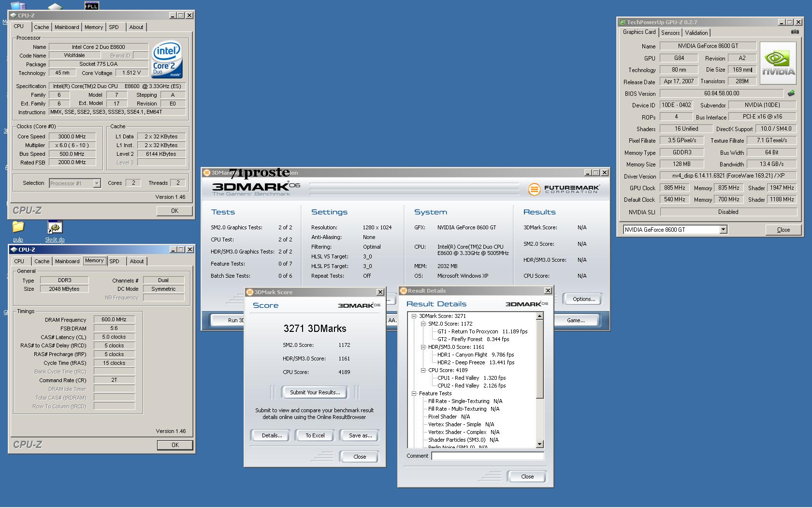Click the BIOS save chip icon in GPU-Z
This screenshot has width=812, height=508.
(x=791, y=93)
